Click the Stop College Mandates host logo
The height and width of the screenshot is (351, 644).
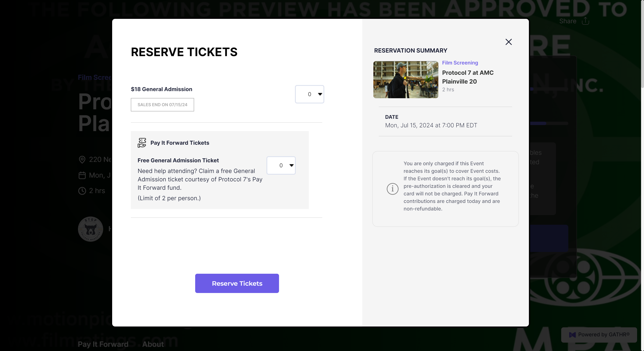[91, 229]
